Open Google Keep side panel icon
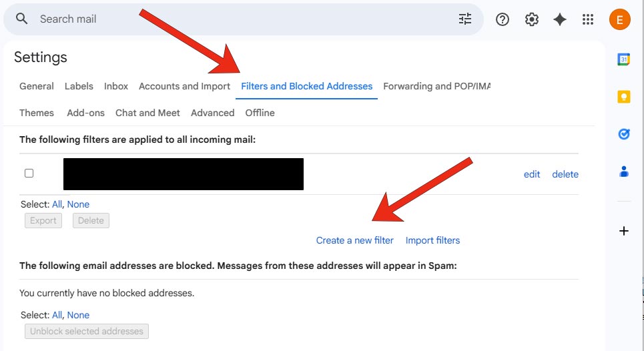Screen dimensions: 644x351 tap(623, 97)
